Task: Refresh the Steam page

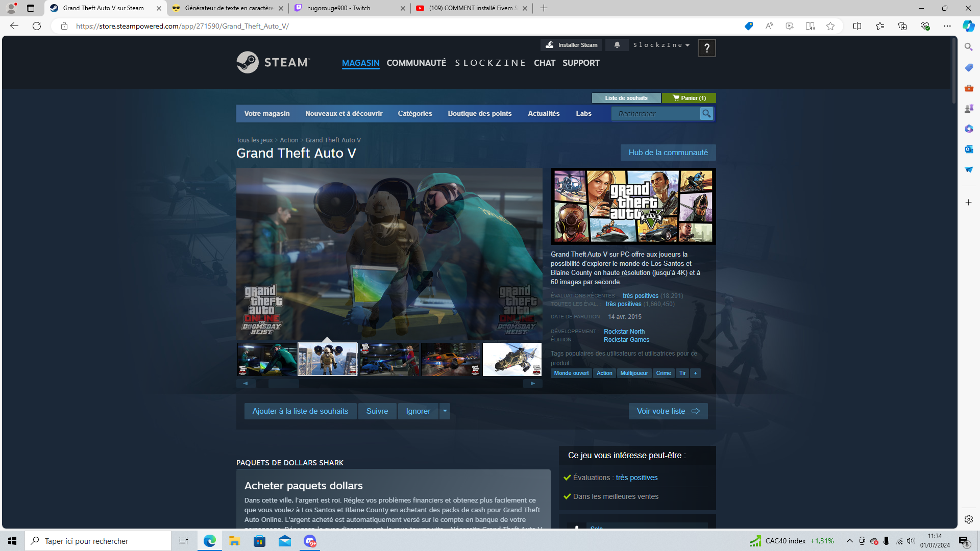Action: point(37,26)
